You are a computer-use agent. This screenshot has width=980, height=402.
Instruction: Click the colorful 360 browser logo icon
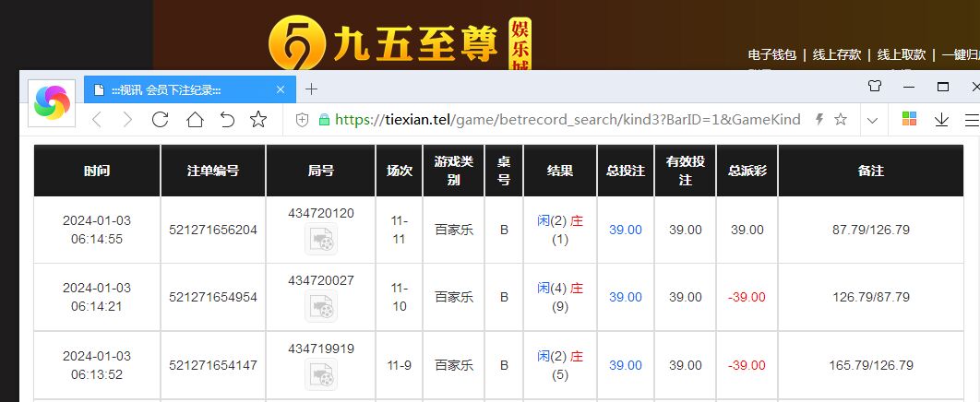[x=53, y=102]
